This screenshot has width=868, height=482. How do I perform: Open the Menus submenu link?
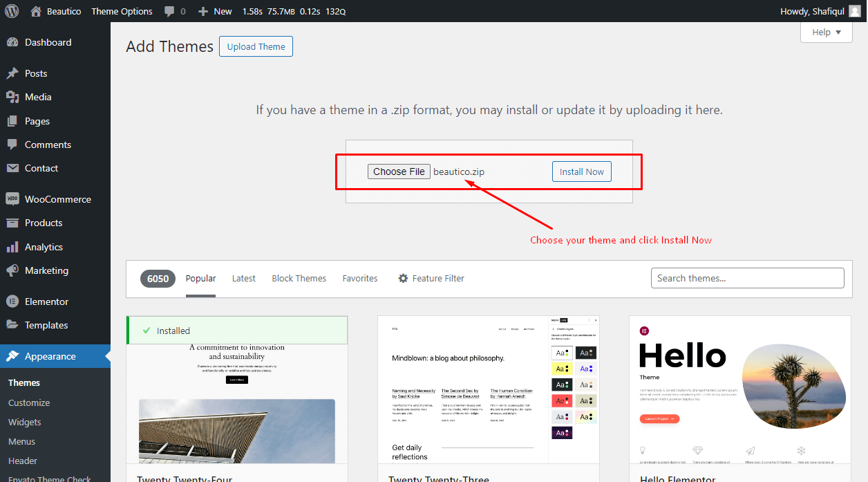click(x=21, y=441)
